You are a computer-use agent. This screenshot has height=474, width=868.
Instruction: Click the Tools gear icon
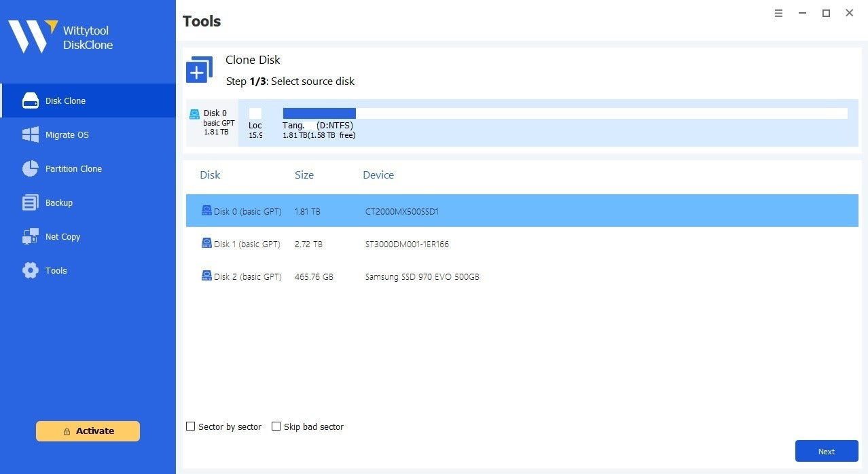pos(31,270)
